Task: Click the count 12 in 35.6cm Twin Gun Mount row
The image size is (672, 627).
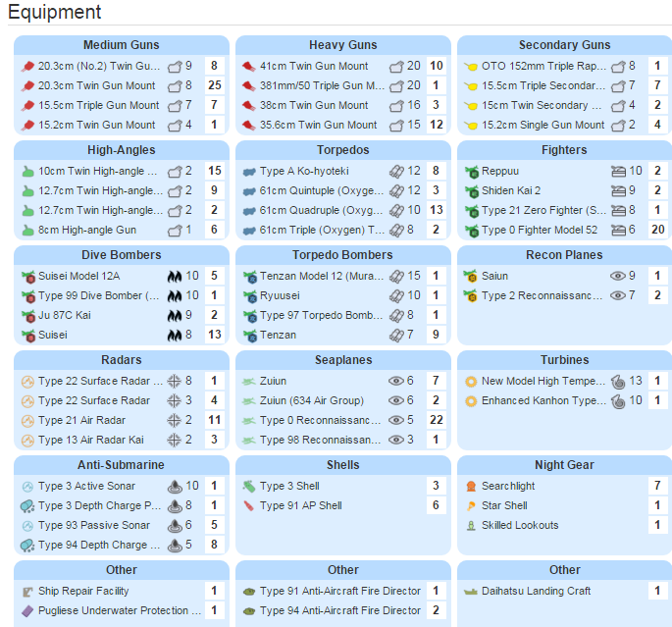Action: point(436,125)
